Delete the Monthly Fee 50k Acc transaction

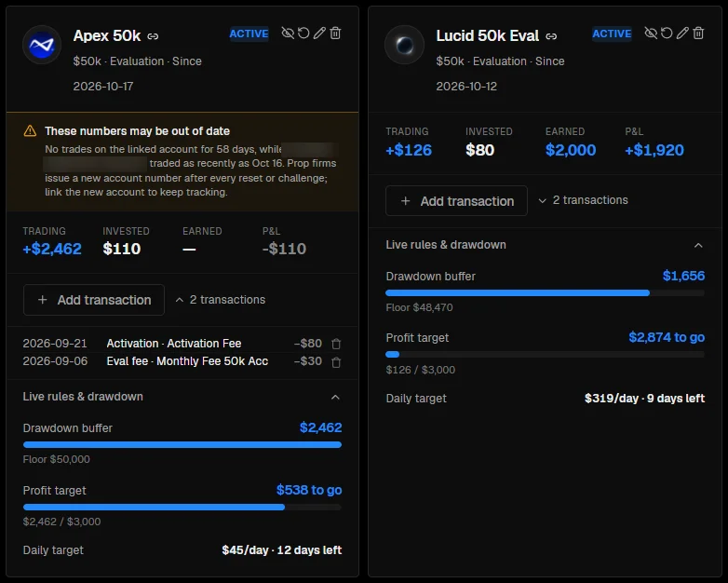tap(336, 362)
